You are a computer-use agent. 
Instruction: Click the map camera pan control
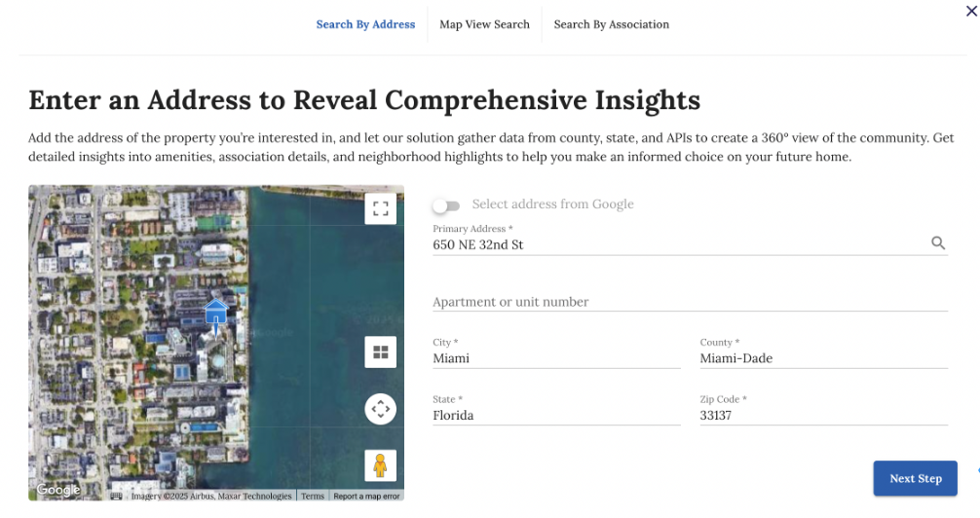point(381,409)
